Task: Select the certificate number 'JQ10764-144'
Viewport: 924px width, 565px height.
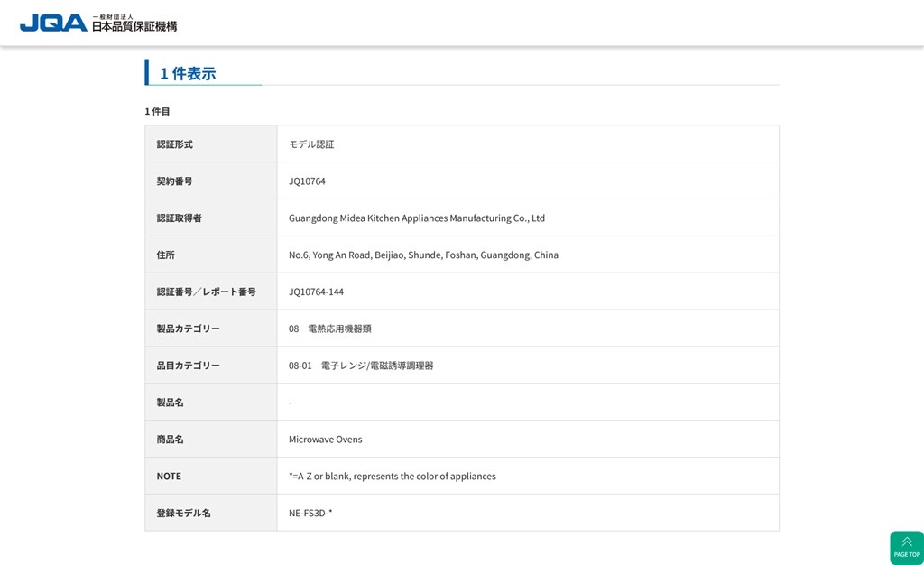Action: tap(316, 292)
